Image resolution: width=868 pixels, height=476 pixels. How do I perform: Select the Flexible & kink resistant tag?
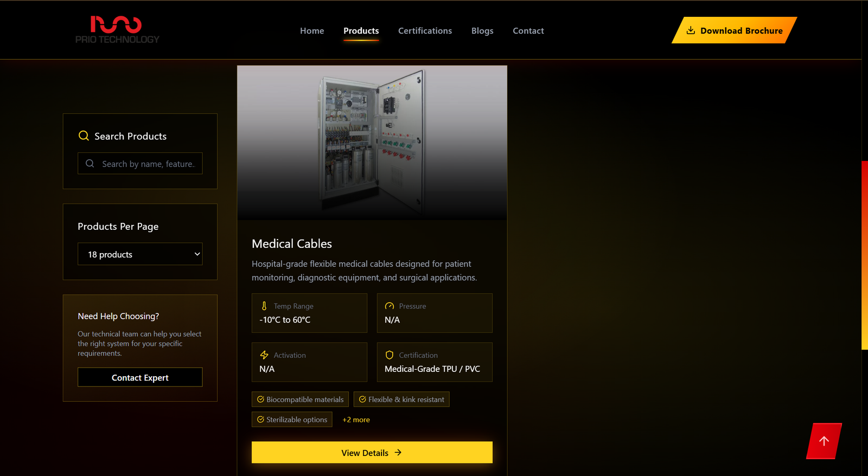pyautogui.click(x=401, y=400)
